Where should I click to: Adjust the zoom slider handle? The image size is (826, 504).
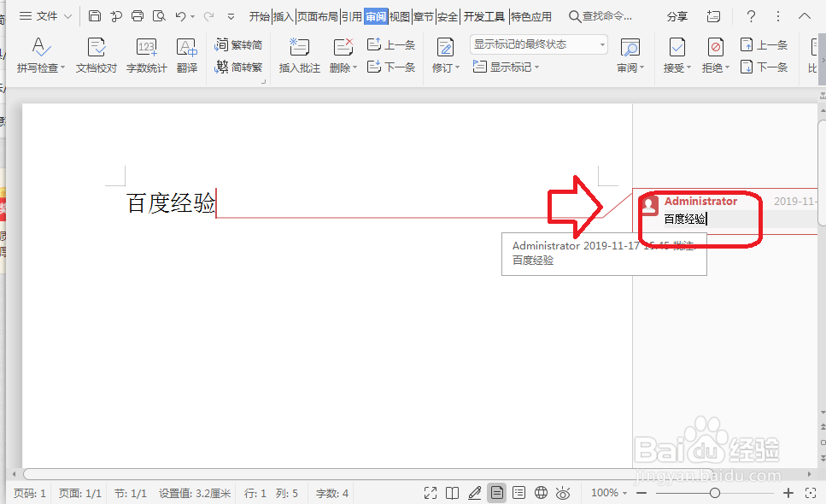[x=714, y=494]
